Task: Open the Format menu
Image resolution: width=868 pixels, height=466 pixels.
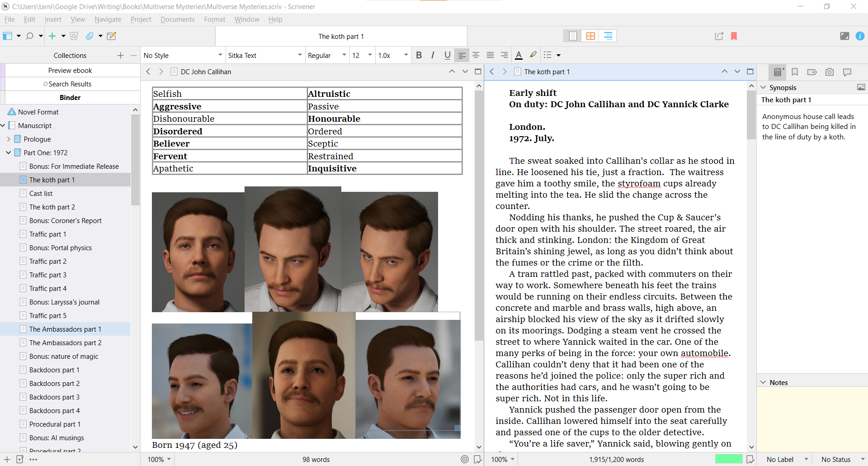Action: coord(215,19)
